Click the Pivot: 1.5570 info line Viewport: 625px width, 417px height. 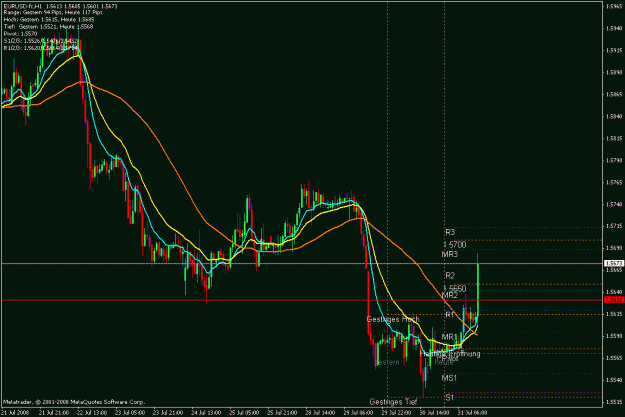point(20,34)
